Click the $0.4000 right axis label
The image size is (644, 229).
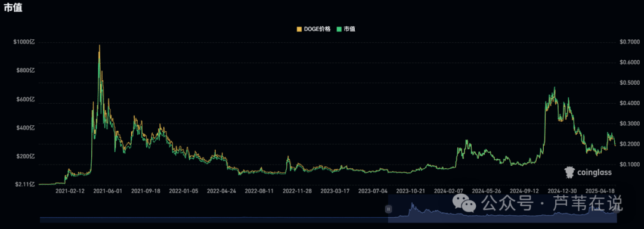[x=629, y=103]
